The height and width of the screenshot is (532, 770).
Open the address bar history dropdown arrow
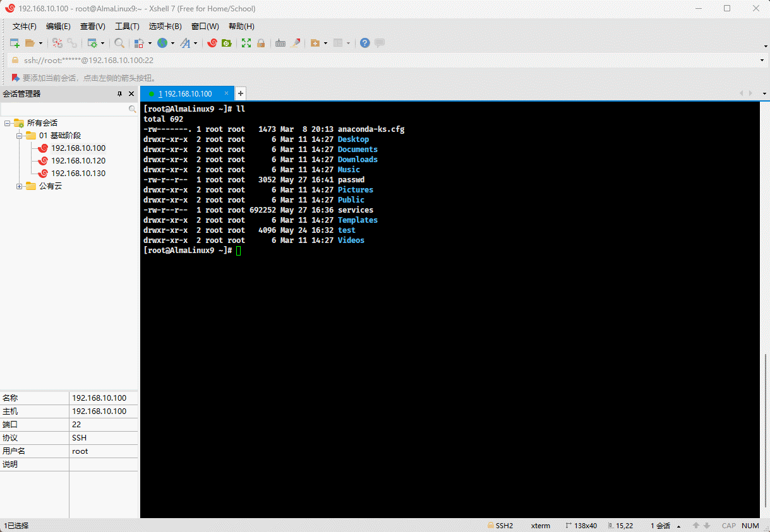coord(762,61)
